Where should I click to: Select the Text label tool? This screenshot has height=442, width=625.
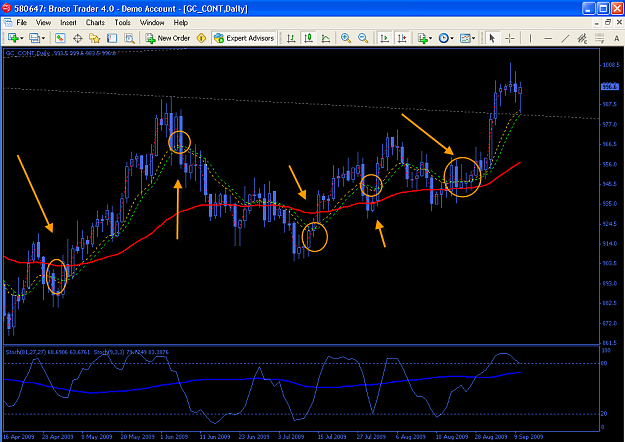click(x=616, y=38)
